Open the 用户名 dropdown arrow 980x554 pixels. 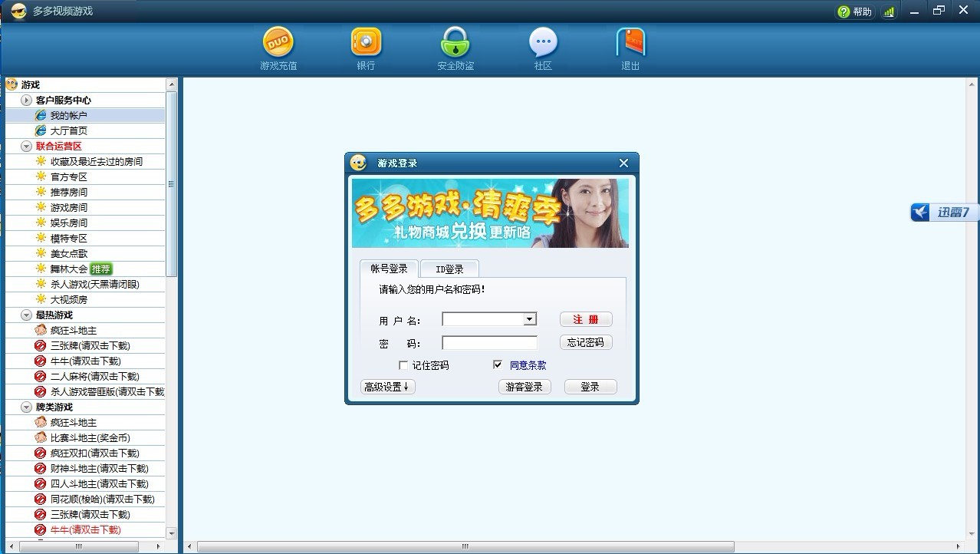coord(529,319)
